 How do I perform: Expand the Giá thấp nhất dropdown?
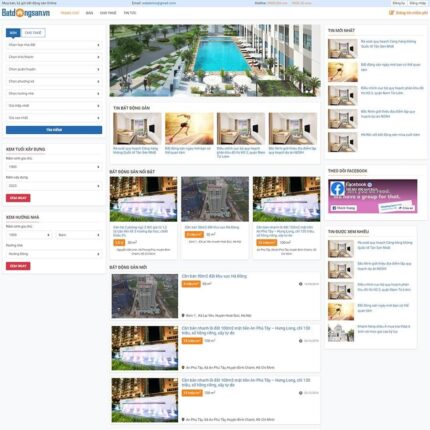[54, 106]
